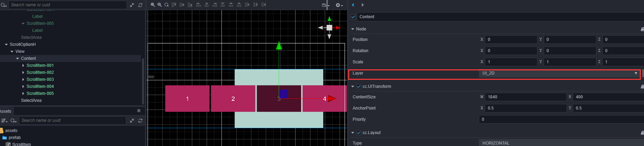Distribute nodes by left edges
644x146 pixels.
[x=247, y=5]
